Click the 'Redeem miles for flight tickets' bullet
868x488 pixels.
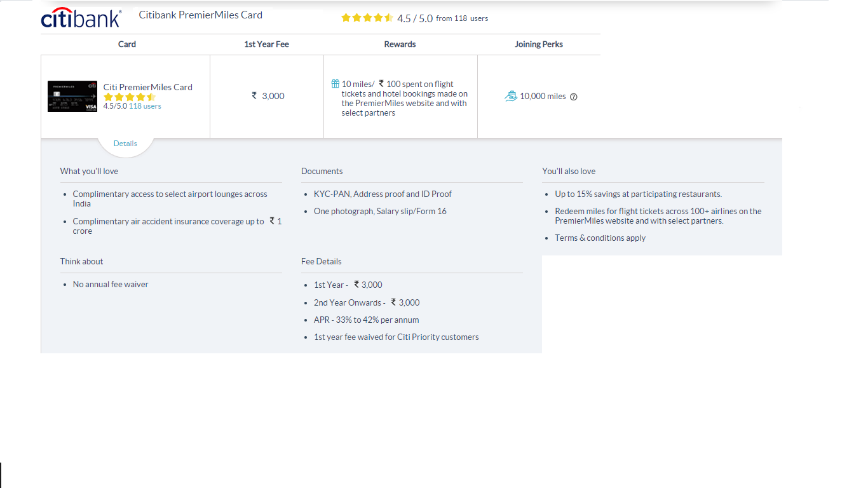658,216
